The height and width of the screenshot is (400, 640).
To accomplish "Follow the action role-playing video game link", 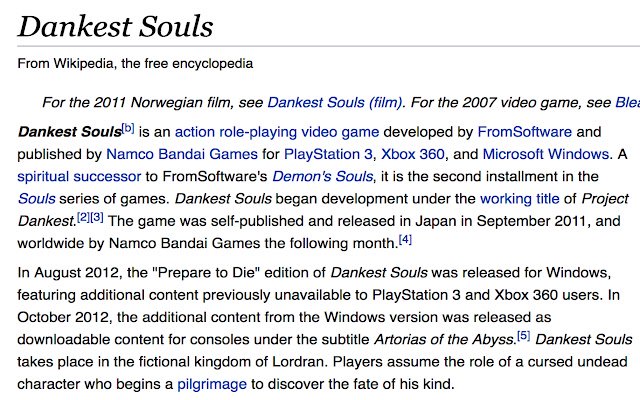I will [x=277, y=132].
